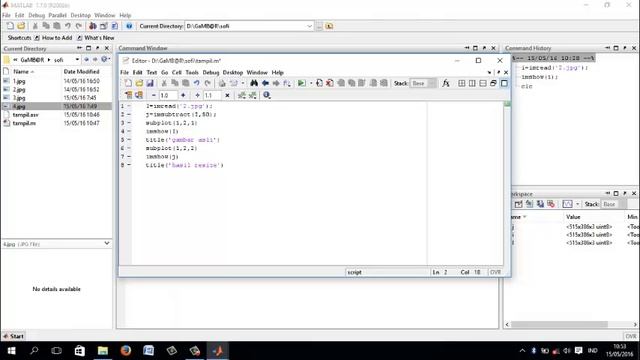Evaluate cell and advance icon
Viewport: 640px width, 360px height.
pos(139,95)
